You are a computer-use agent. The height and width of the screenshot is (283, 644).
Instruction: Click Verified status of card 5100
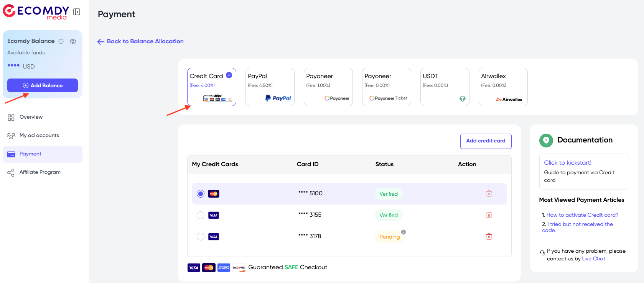[x=389, y=194]
